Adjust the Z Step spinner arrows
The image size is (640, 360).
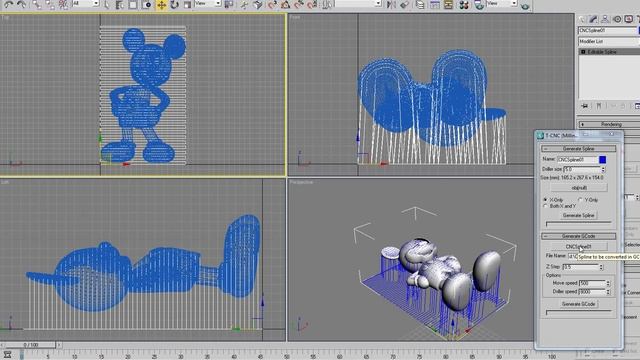point(601,267)
